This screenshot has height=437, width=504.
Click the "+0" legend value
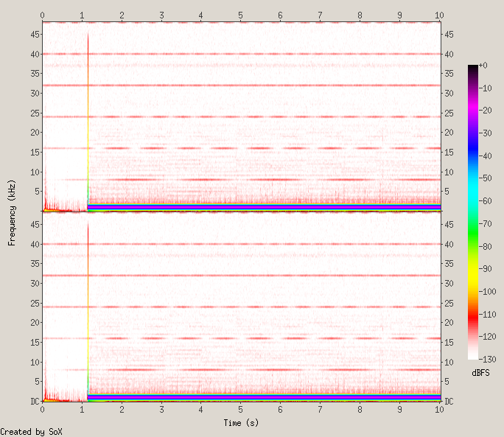click(x=483, y=66)
